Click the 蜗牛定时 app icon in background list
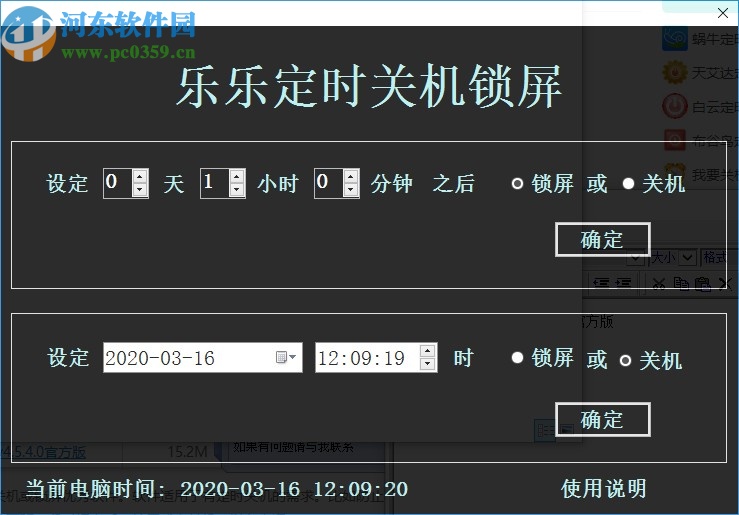The height and width of the screenshot is (515, 739). click(x=675, y=39)
